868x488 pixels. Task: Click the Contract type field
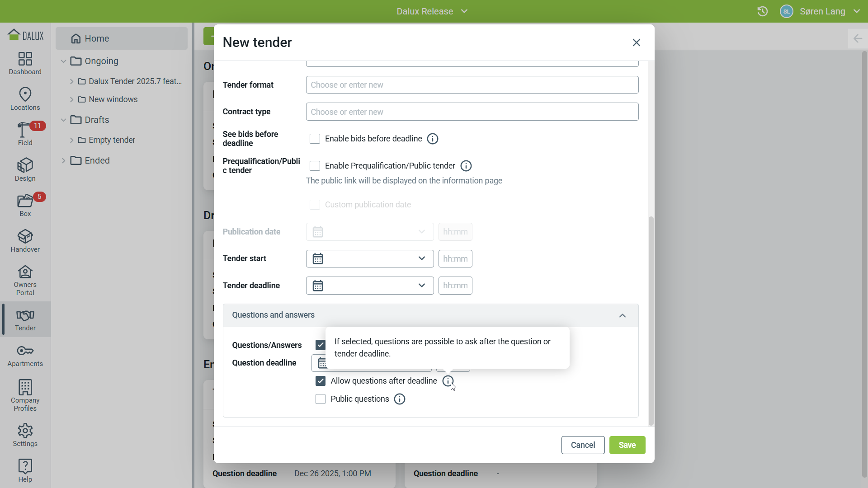(x=472, y=112)
